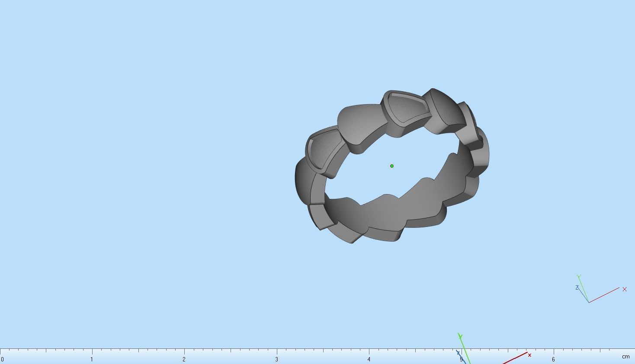Click the green Y axis label above ruler

click(x=460, y=336)
